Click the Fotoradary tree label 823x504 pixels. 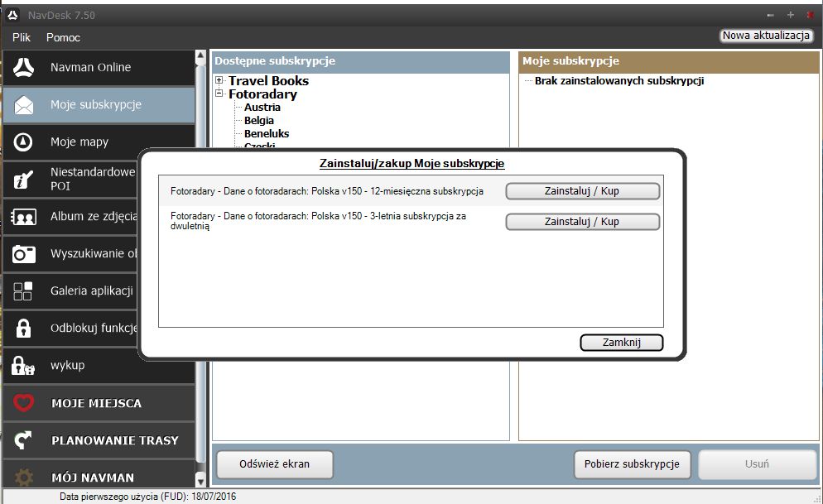tap(262, 94)
